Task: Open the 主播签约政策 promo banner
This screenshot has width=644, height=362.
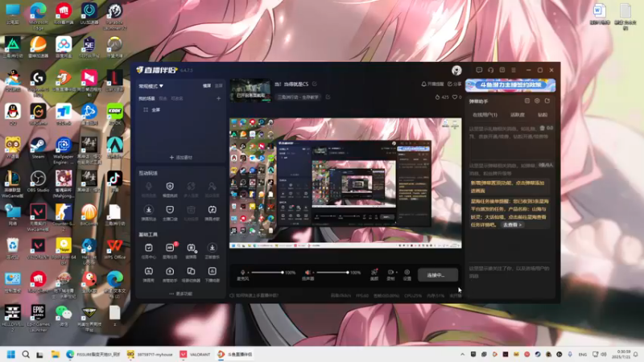Action: tap(510, 85)
